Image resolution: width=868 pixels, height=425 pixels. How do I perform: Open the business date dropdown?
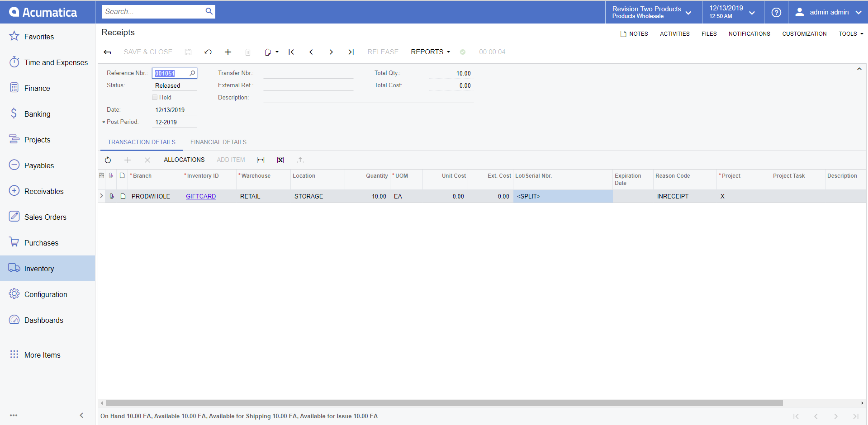733,12
